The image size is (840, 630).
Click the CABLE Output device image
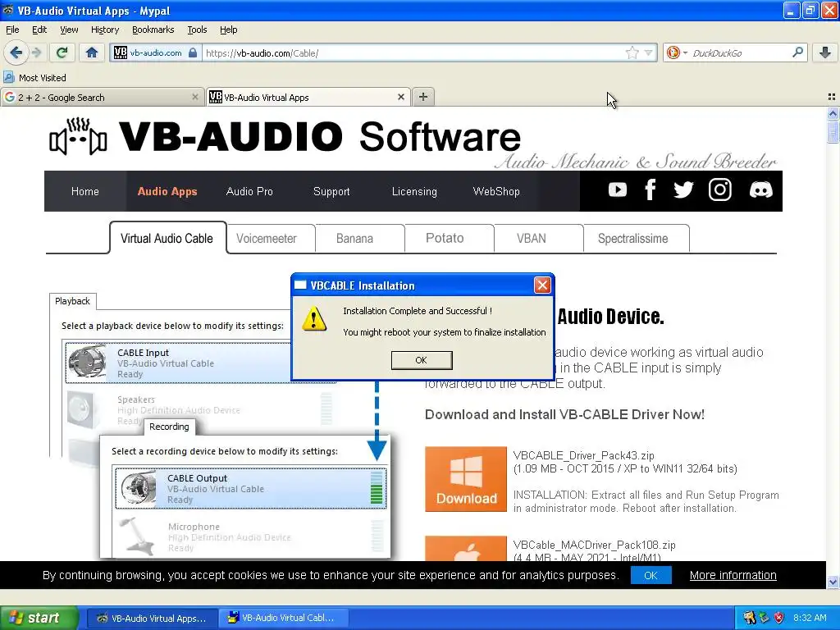(x=138, y=488)
